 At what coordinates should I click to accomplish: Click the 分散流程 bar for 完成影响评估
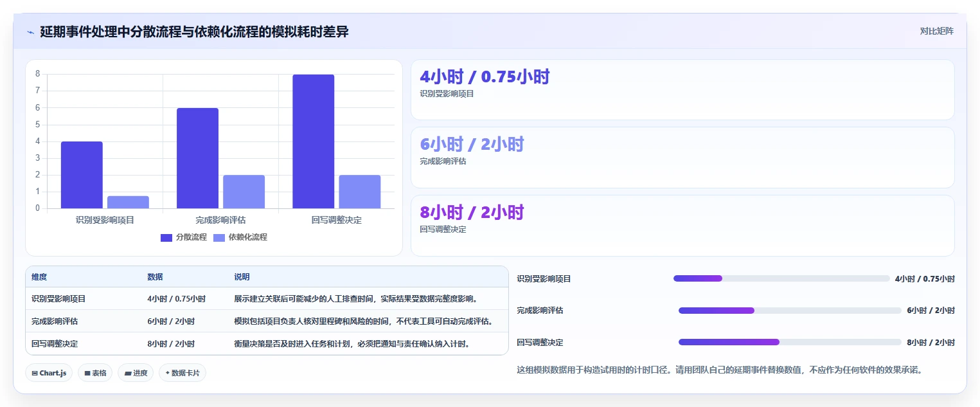(197, 158)
